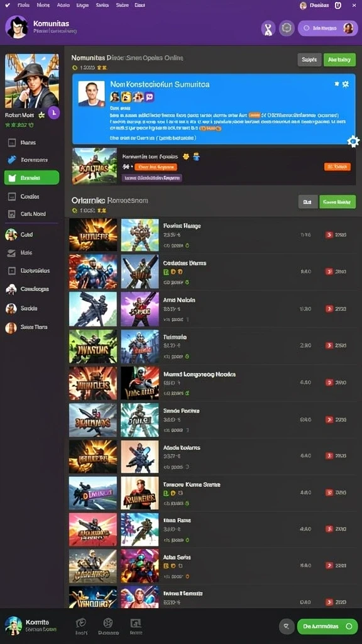Click the red arrow icon in Amd Nalcin row
This screenshot has width=362, height=644.
pos(329,309)
